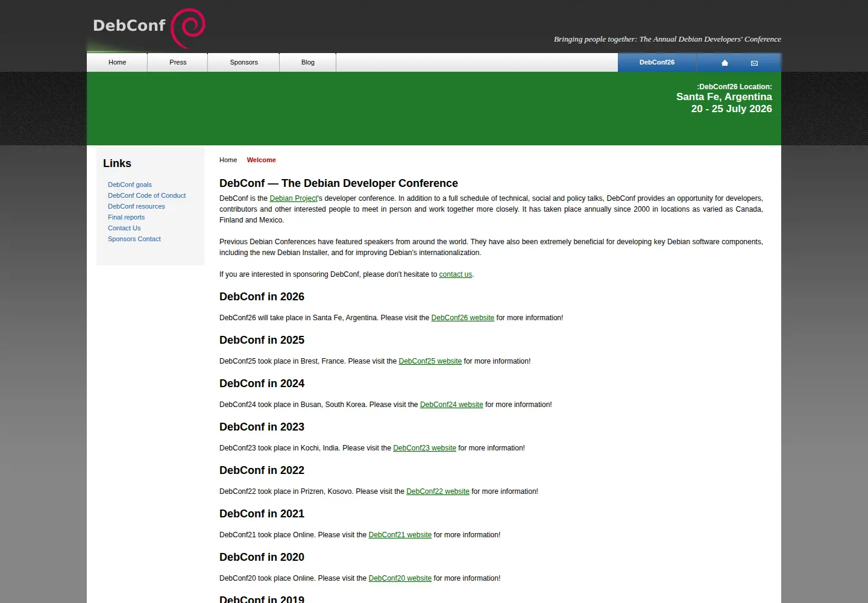
Task: Click the ':DebConf26 Location:' label
Action: 734,87
